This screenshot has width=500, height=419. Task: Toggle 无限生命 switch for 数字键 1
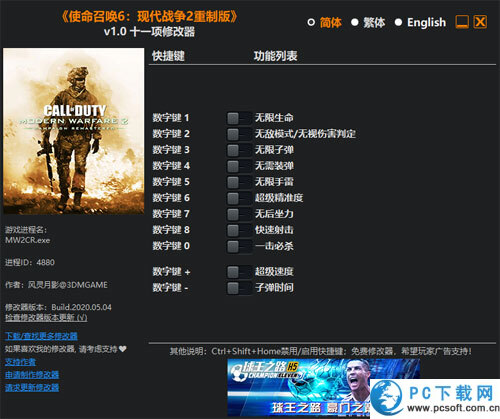239,118
